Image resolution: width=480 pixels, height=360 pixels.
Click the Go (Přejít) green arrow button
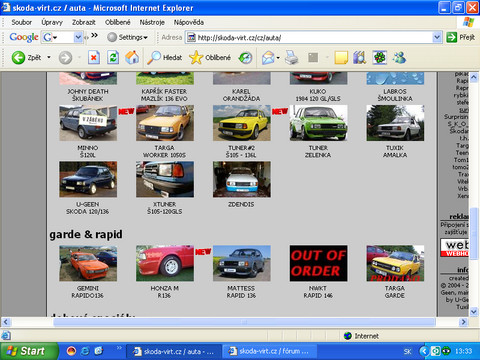[461, 37]
